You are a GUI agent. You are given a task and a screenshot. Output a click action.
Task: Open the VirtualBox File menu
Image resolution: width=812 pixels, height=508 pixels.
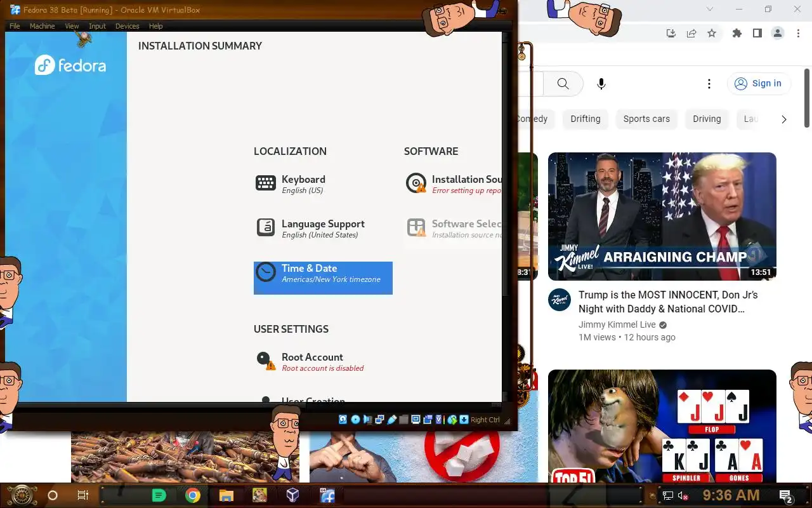15,26
